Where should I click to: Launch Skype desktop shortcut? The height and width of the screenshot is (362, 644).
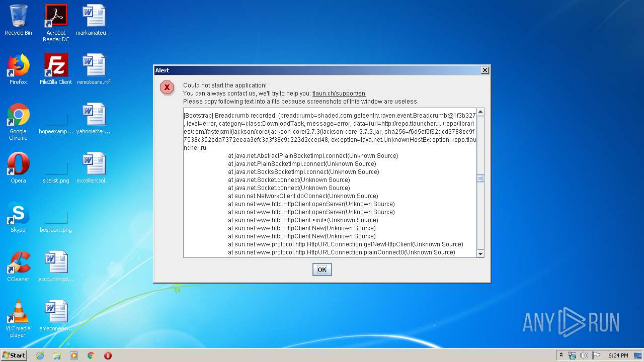point(18,217)
